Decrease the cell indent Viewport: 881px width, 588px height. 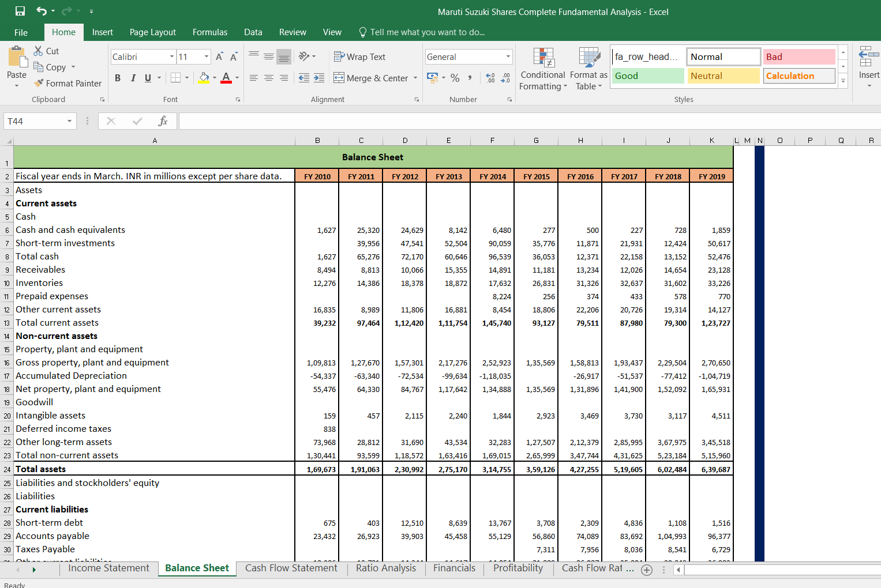303,78
